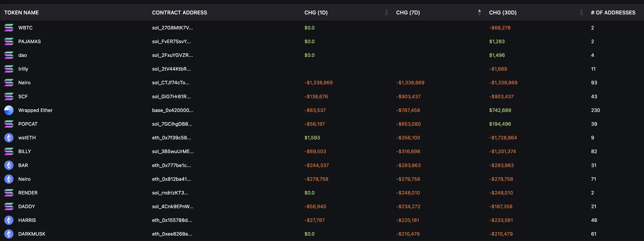Click contract address base_0x420000...
The width and height of the screenshot is (644, 241).
(173, 110)
